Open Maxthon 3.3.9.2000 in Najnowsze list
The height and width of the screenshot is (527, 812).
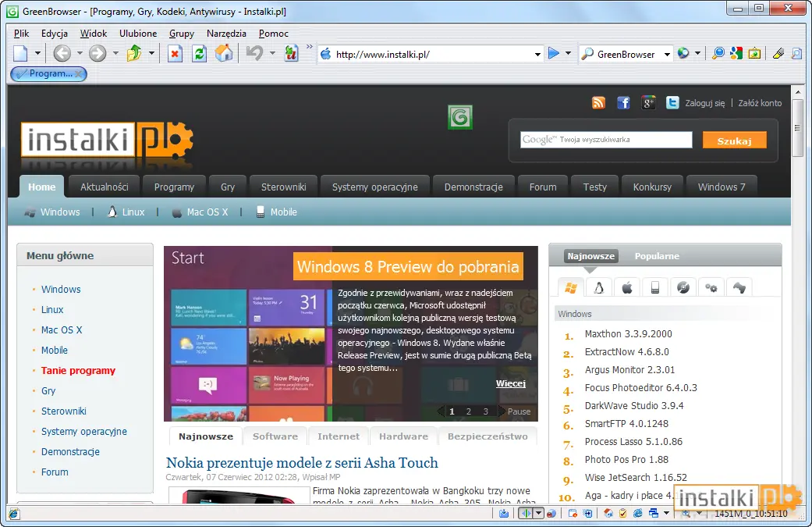[x=628, y=334]
